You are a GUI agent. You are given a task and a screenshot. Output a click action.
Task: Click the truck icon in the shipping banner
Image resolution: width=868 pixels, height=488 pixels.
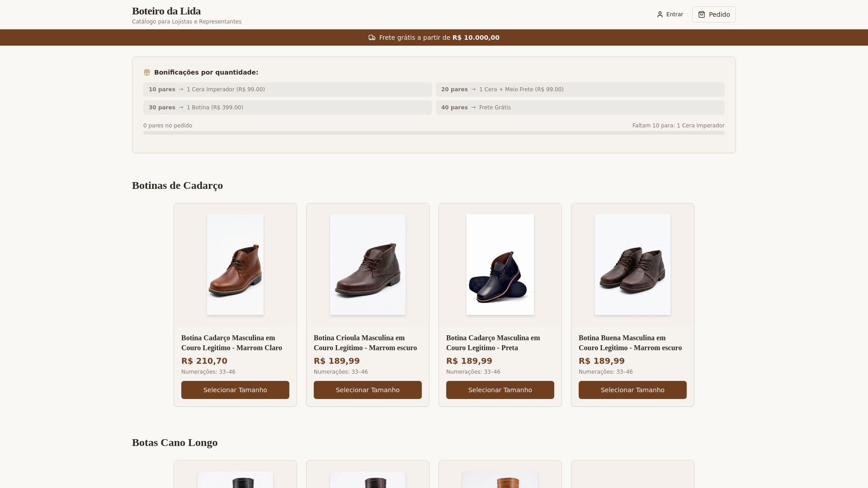click(x=372, y=38)
